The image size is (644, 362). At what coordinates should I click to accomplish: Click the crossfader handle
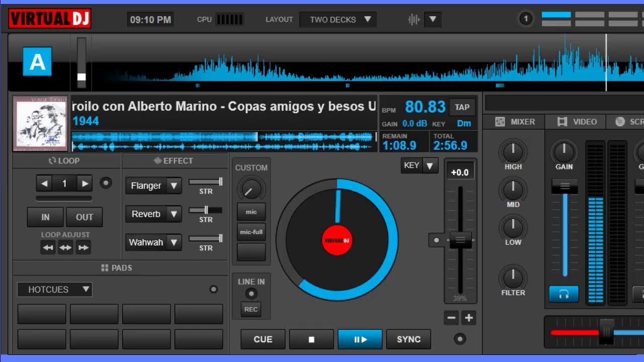click(607, 332)
